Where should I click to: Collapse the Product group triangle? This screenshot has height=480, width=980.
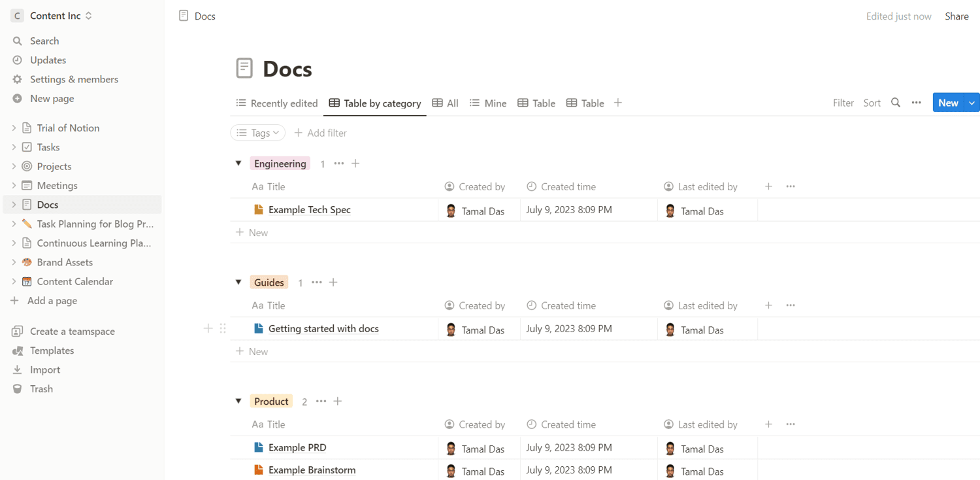pyautogui.click(x=238, y=402)
